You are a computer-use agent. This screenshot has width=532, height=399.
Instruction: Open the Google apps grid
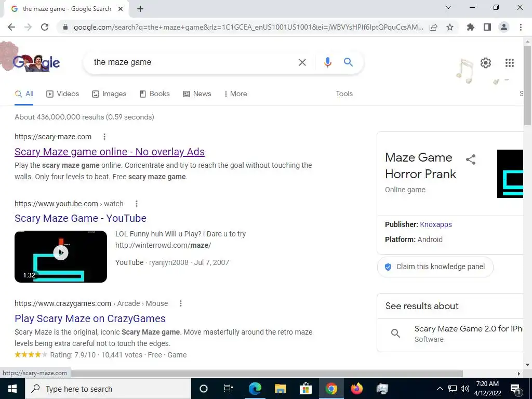[x=509, y=63]
